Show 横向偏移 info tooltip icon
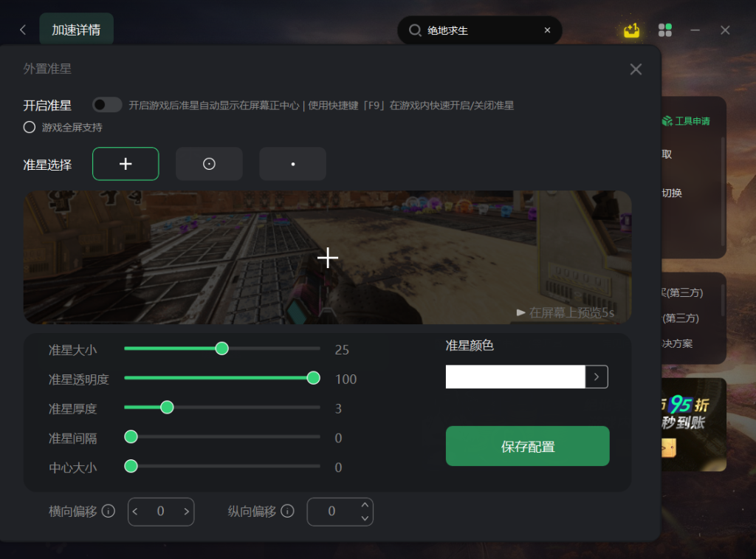756x559 pixels. click(109, 511)
